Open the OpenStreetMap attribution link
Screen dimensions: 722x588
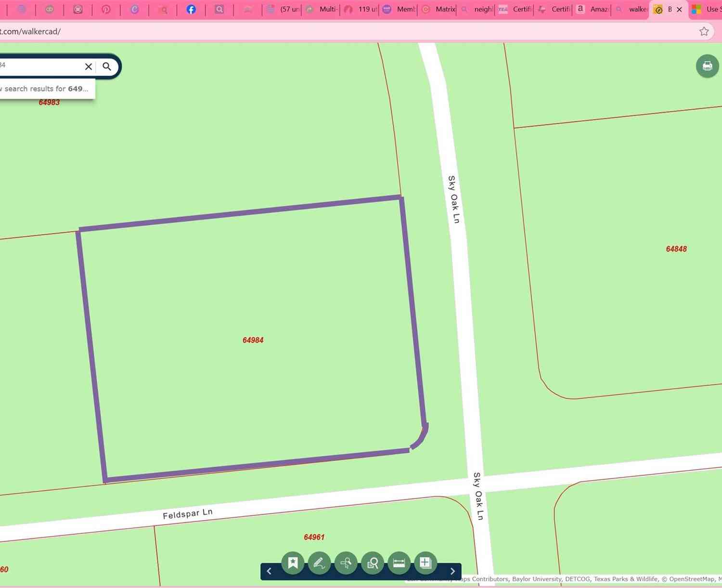[x=692, y=579]
